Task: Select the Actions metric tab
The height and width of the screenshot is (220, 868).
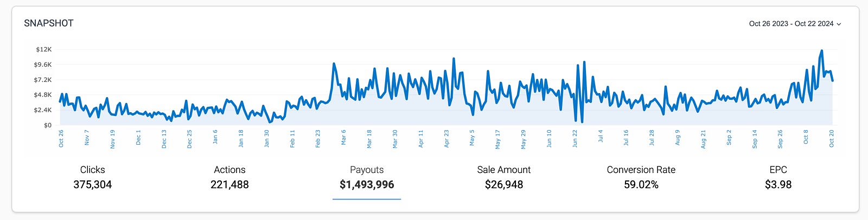Action: point(229,177)
